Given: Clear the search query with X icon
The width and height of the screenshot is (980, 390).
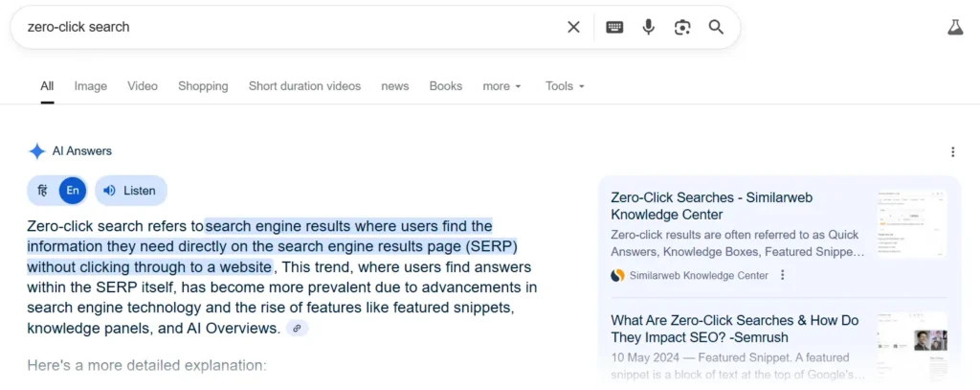Looking at the screenshot, I should [x=573, y=27].
